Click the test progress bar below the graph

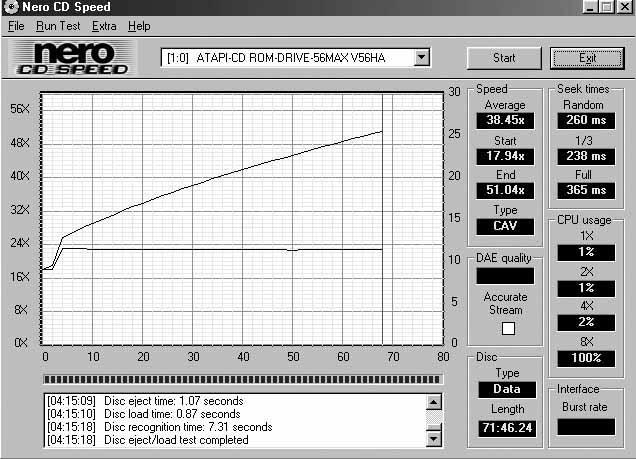[x=242, y=379]
